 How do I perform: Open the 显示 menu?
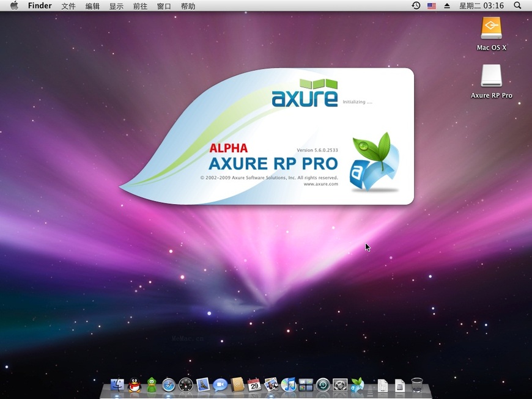[x=116, y=5]
